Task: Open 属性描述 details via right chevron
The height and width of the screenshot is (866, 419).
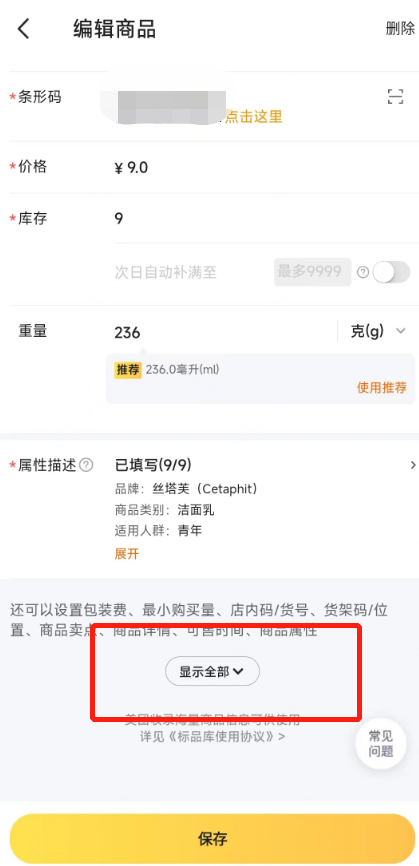Action: [413, 466]
